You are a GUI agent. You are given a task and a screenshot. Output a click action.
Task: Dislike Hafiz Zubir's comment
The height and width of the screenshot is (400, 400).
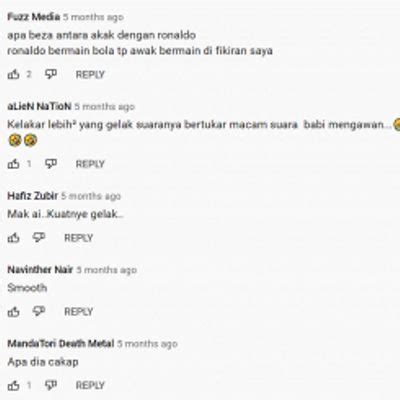[x=39, y=238]
